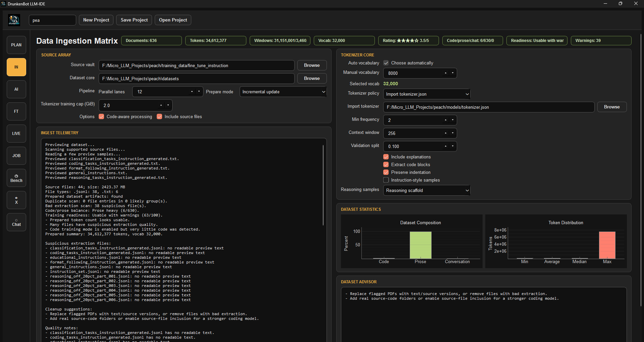Increase Validation split value
The width and height of the screenshot is (644, 342).
446,146
